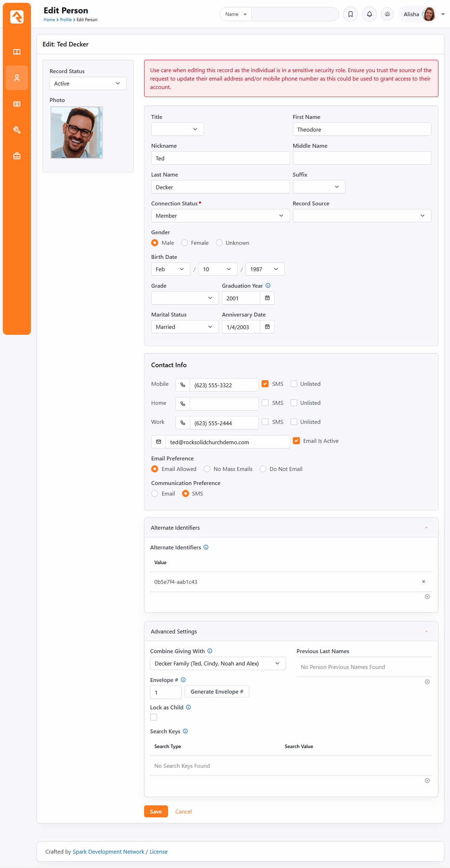Open the briefcase icon in sidebar
Screen dimensions: 450x868
[17, 156]
